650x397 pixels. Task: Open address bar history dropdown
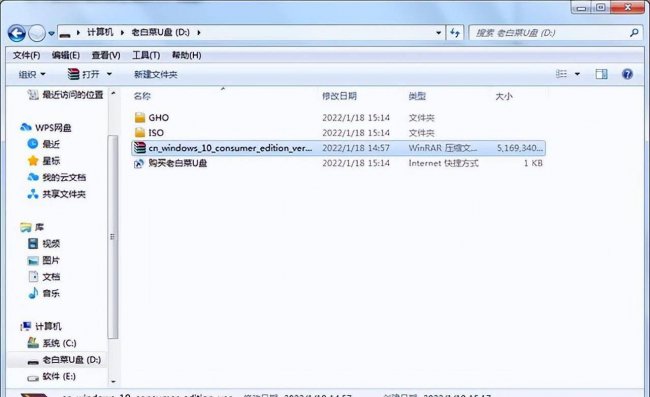click(439, 32)
